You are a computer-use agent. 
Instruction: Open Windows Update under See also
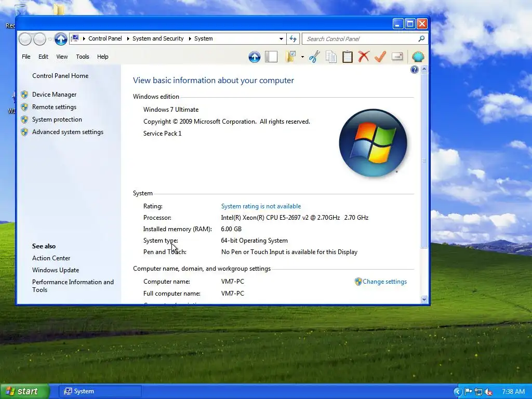click(x=56, y=270)
